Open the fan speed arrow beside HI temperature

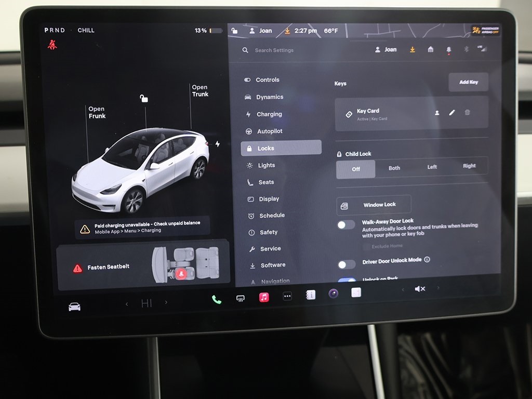click(166, 301)
